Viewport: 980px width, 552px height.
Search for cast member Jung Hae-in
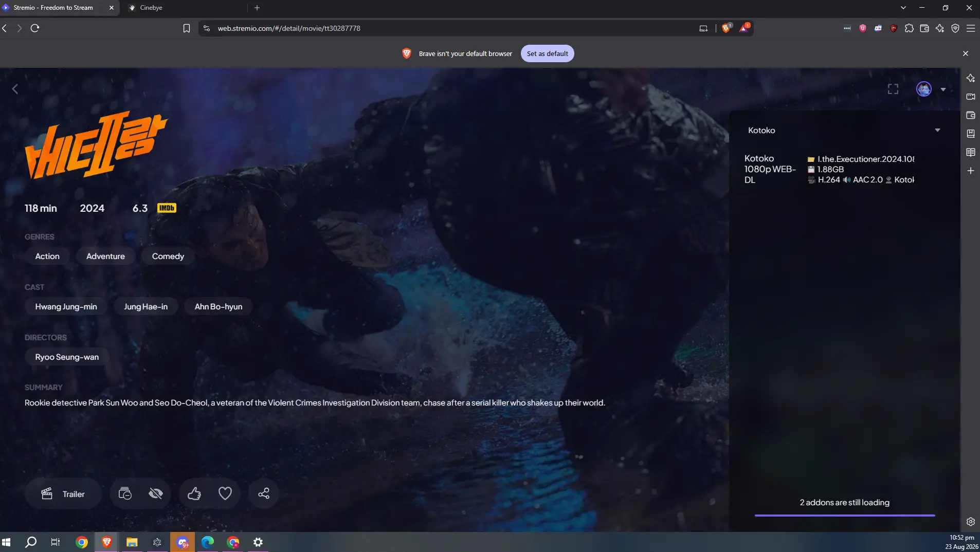pos(146,307)
